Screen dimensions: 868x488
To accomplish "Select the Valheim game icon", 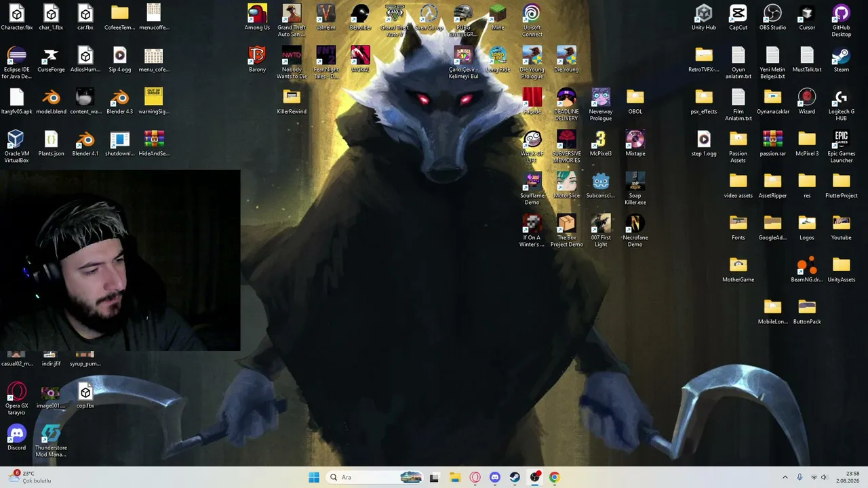I will click(325, 18).
